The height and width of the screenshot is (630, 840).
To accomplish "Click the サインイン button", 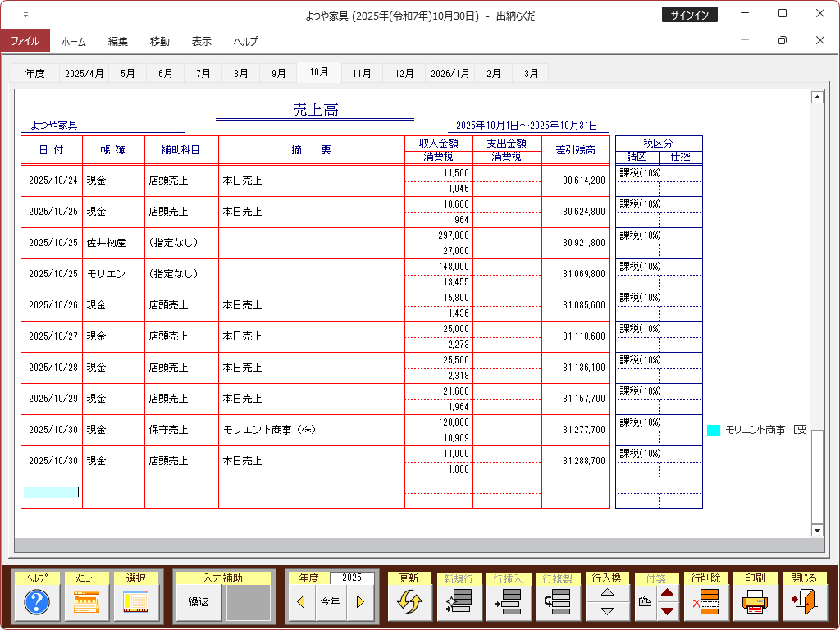I will click(689, 15).
